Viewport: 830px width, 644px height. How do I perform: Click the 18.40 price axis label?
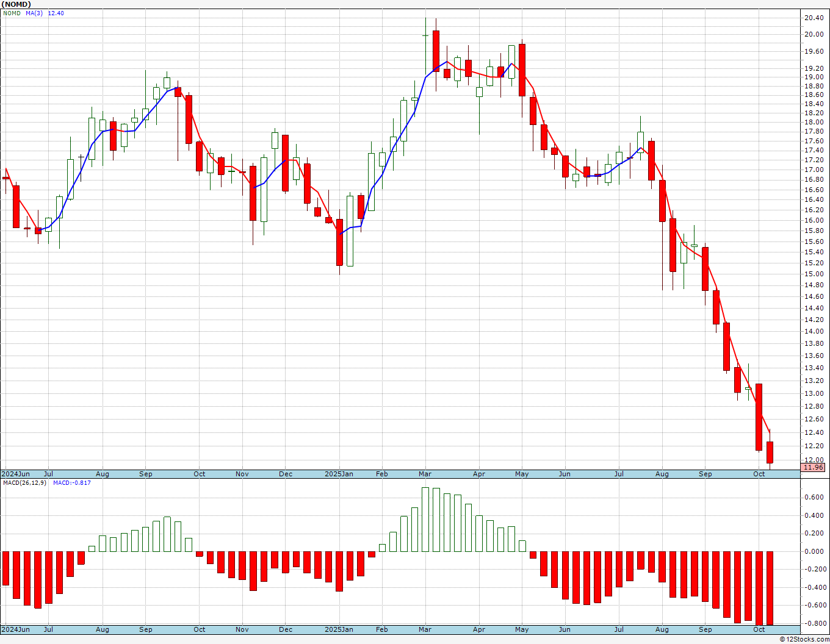[814, 104]
